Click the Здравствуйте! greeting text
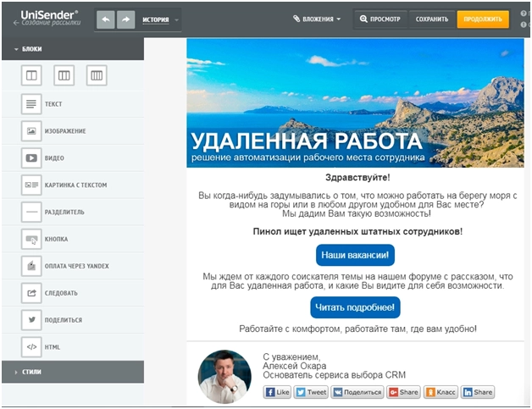532x409 pixels. [357, 177]
